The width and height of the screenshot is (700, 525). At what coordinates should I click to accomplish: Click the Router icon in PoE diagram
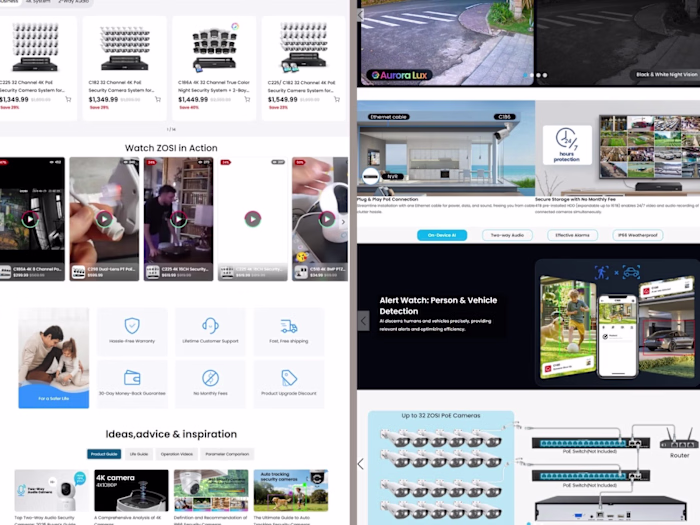[679, 439]
